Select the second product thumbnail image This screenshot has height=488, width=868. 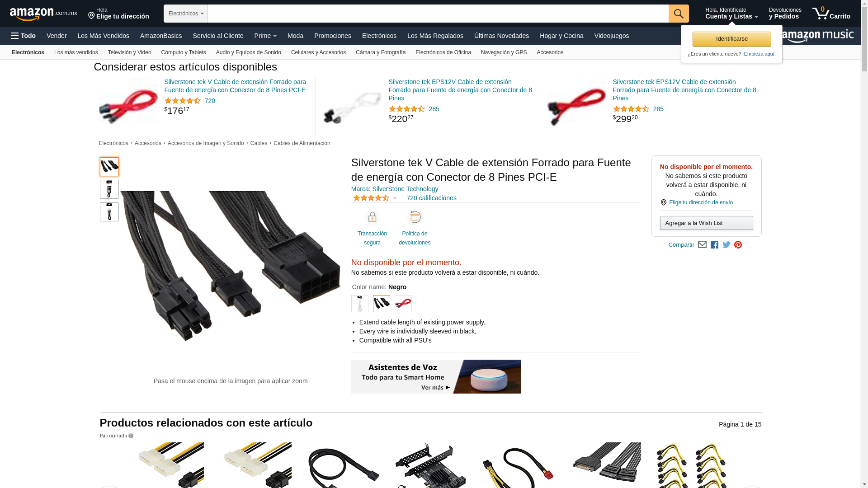pos(109,189)
